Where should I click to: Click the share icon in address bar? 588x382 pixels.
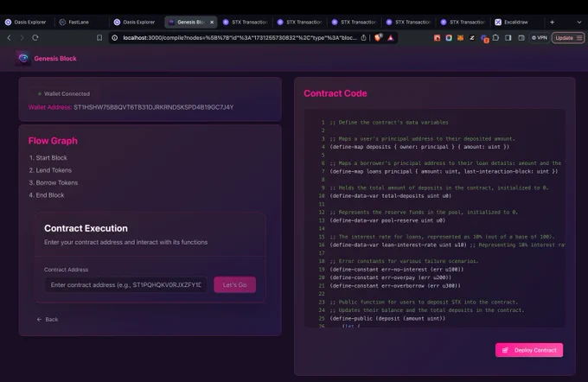click(363, 37)
